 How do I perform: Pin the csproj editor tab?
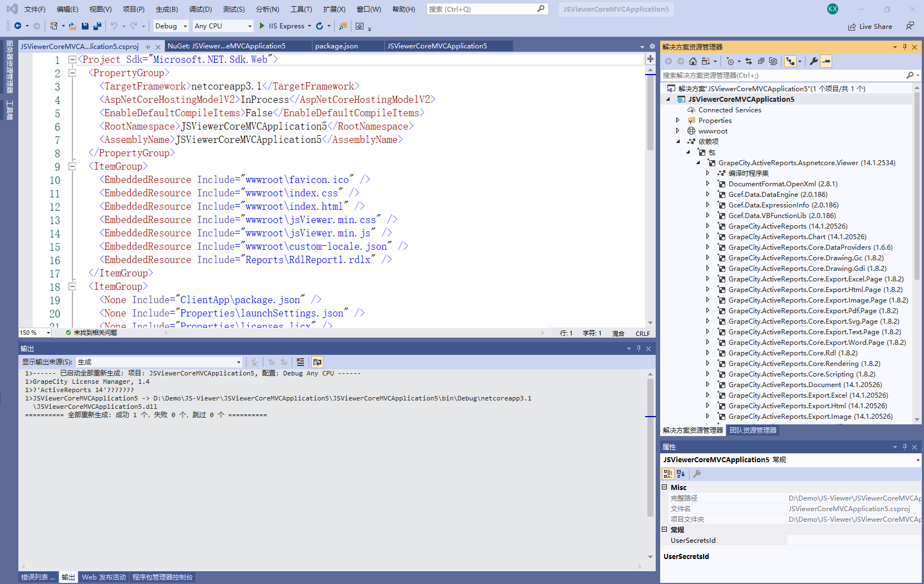tap(148, 47)
